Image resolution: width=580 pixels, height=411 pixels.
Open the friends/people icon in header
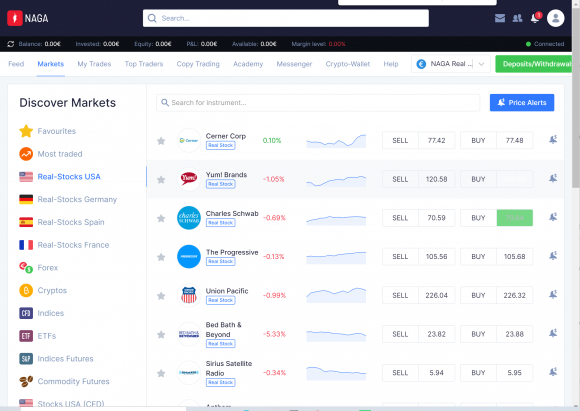pyautogui.click(x=517, y=18)
